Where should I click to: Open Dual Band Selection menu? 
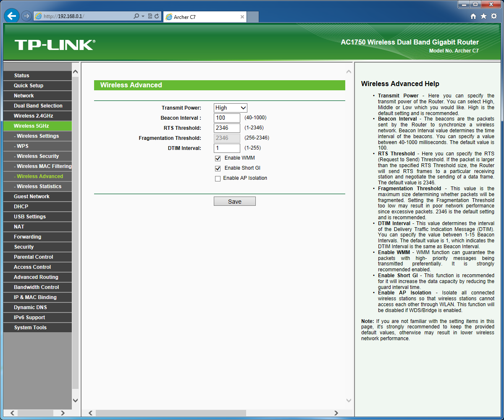tap(37, 106)
